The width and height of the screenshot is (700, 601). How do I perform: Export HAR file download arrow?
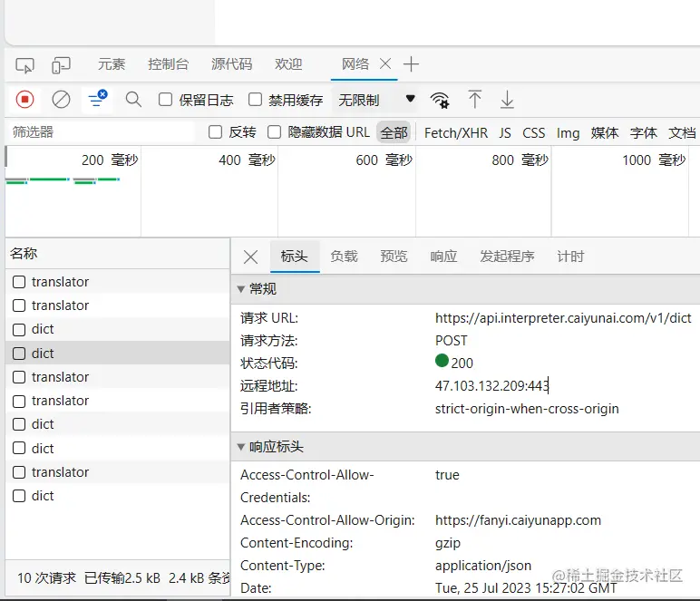(x=507, y=99)
